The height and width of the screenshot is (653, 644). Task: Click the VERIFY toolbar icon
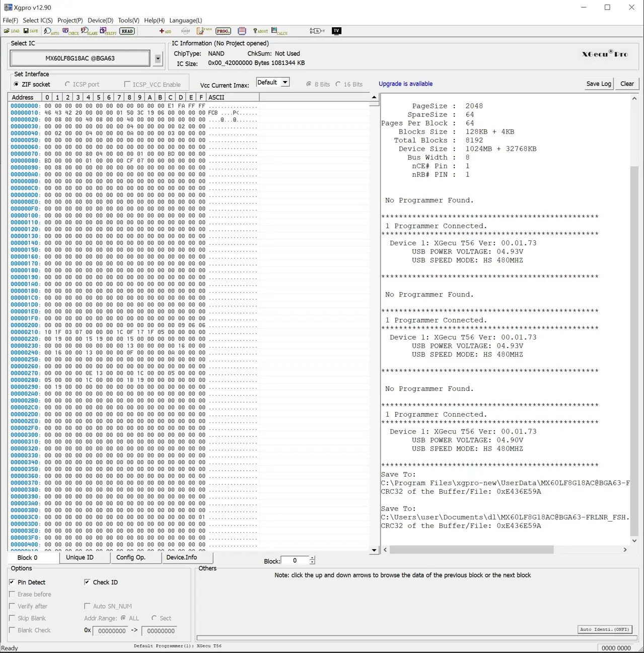108,31
